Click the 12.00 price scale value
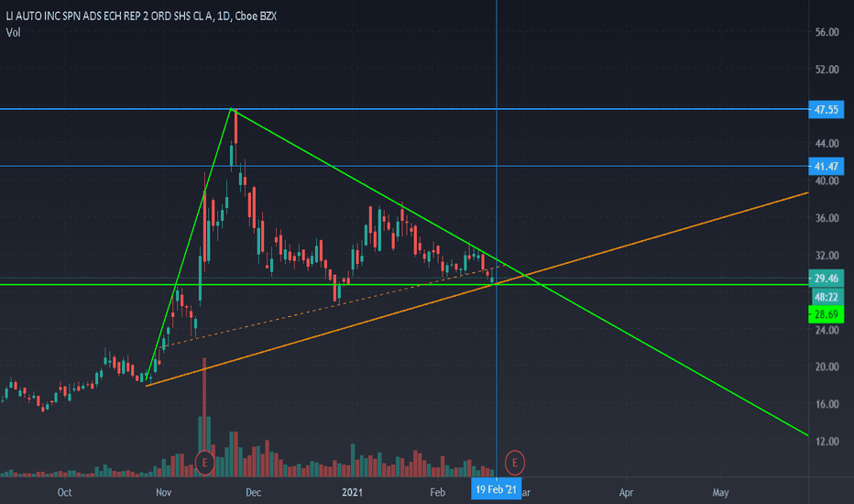Viewport: 854px width, 504px height. point(827,442)
